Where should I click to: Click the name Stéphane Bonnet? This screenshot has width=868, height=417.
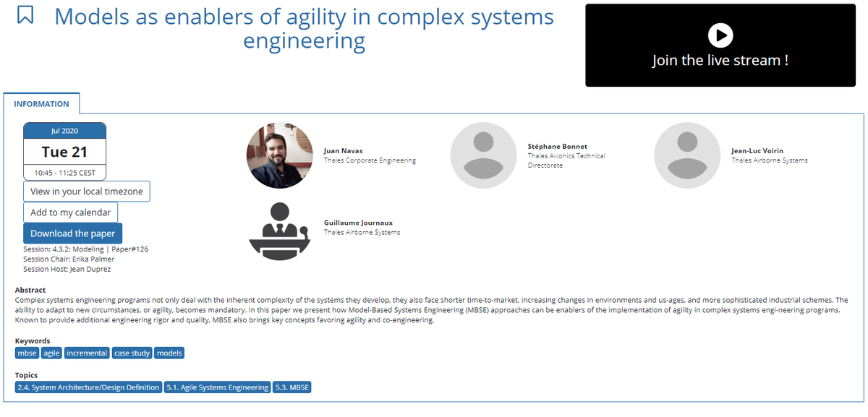pos(558,147)
